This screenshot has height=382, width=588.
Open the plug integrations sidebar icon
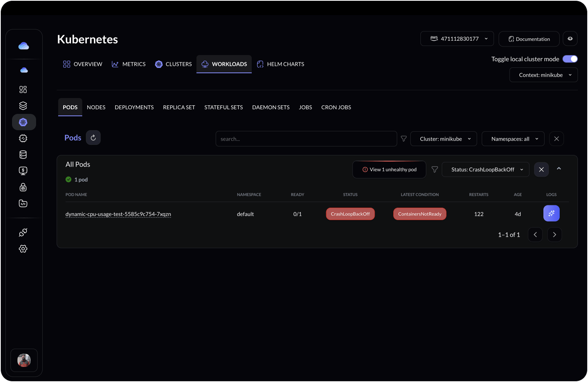23,232
